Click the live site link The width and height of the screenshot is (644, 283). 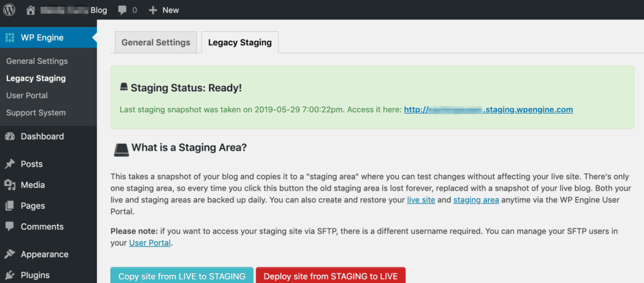coord(421,201)
